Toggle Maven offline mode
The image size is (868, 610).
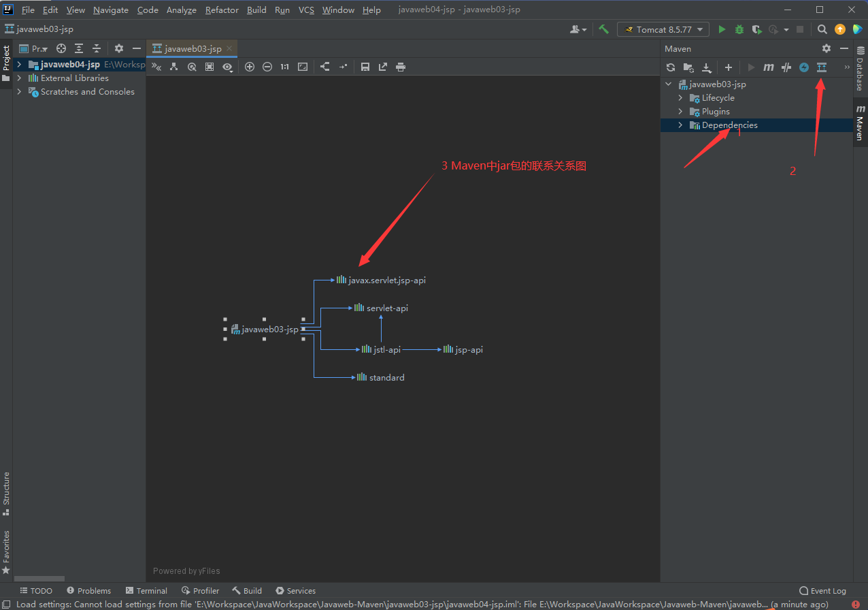[x=786, y=67]
